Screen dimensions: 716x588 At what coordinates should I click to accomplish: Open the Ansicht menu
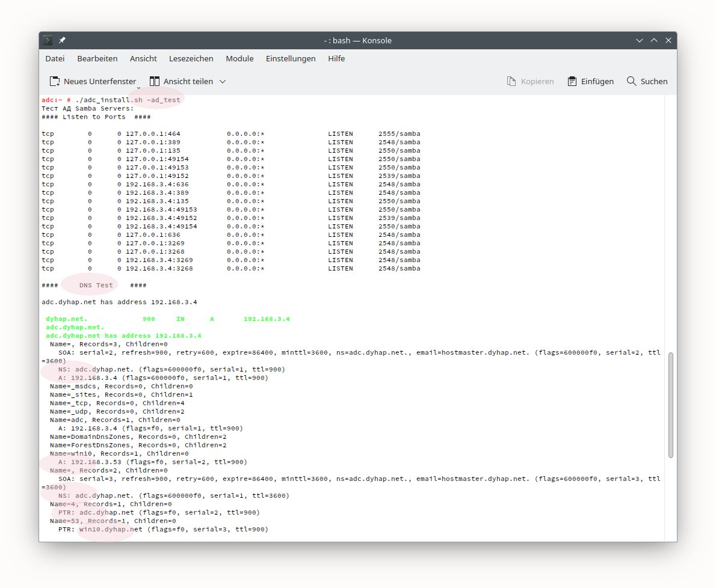(143, 58)
